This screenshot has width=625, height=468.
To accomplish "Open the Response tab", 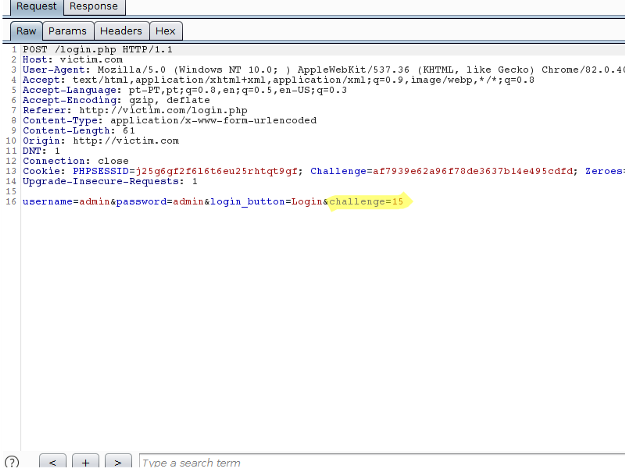I will (92, 6).
